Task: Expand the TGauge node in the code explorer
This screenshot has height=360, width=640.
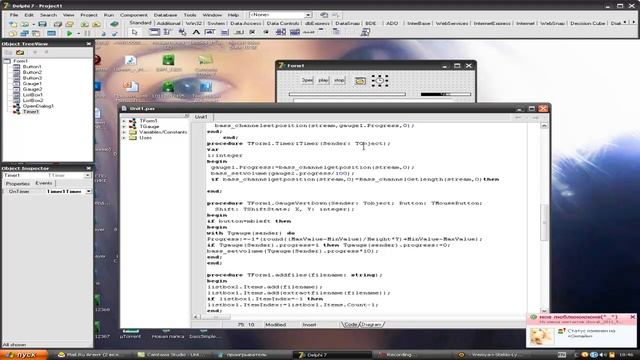Action: click(124, 127)
